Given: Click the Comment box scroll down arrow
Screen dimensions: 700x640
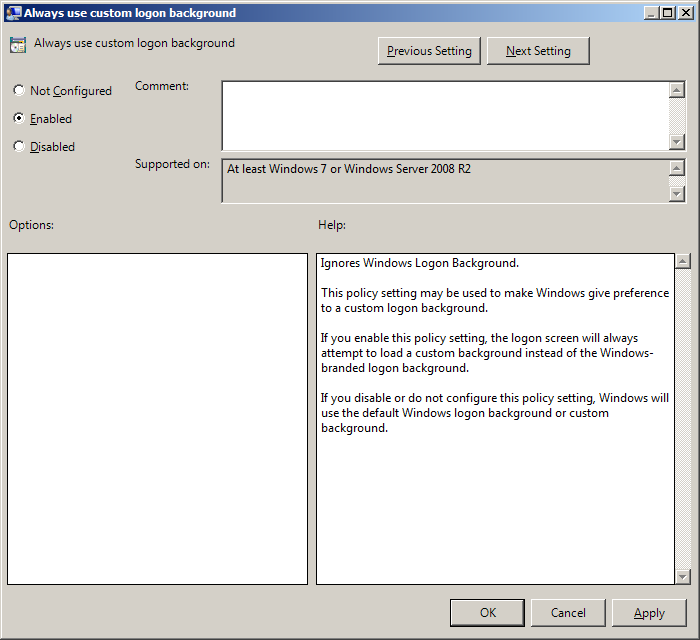Looking at the screenshot, I should click(676, 142).
